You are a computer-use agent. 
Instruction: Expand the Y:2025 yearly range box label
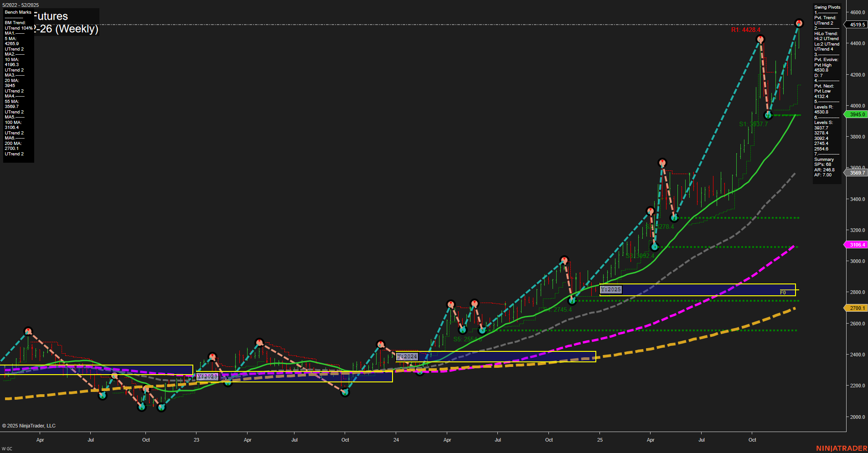[611, 289]
